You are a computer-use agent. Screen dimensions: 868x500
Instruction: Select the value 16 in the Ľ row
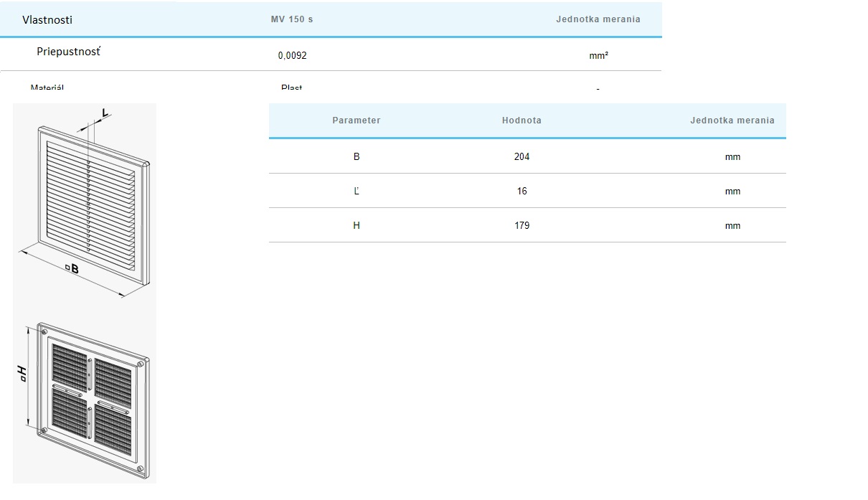coord(522,191)
